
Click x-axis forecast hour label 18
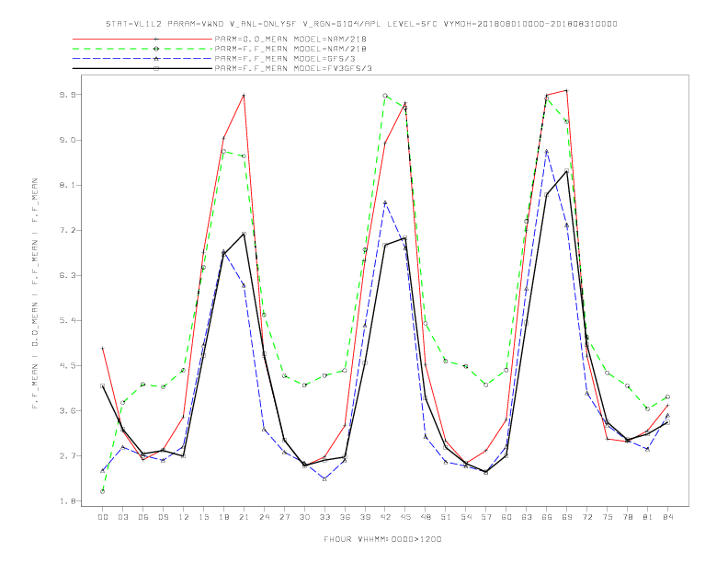pos(223,517)
